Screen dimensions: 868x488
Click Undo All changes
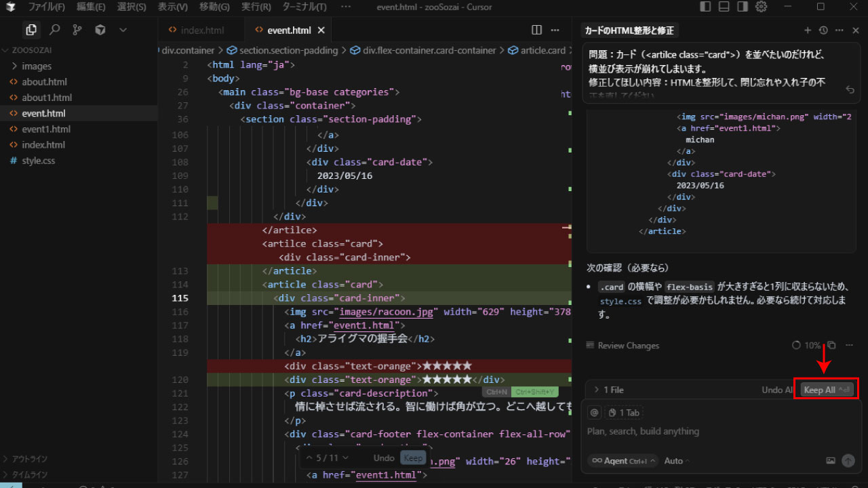(x=778, y=390)
